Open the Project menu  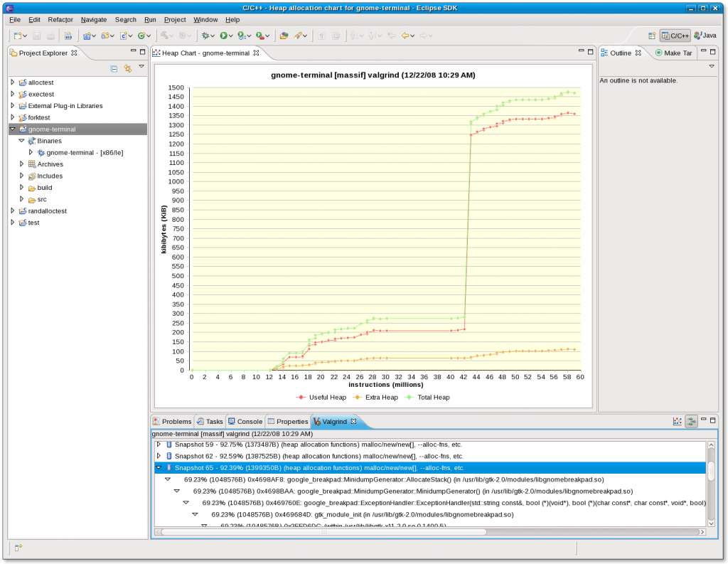175,19
